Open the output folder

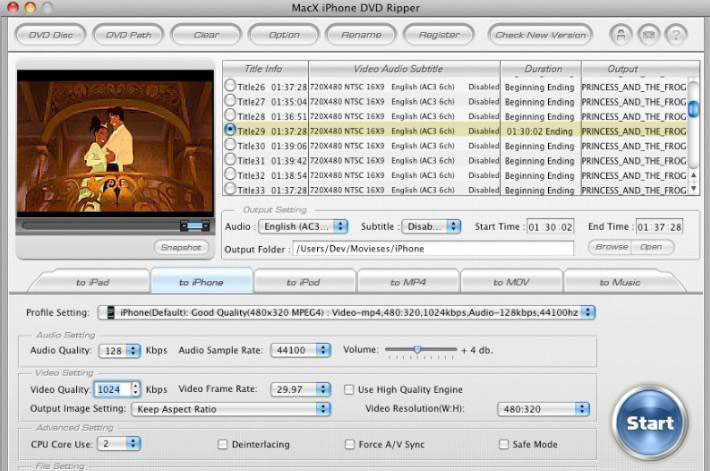click(x=652, y=247)
